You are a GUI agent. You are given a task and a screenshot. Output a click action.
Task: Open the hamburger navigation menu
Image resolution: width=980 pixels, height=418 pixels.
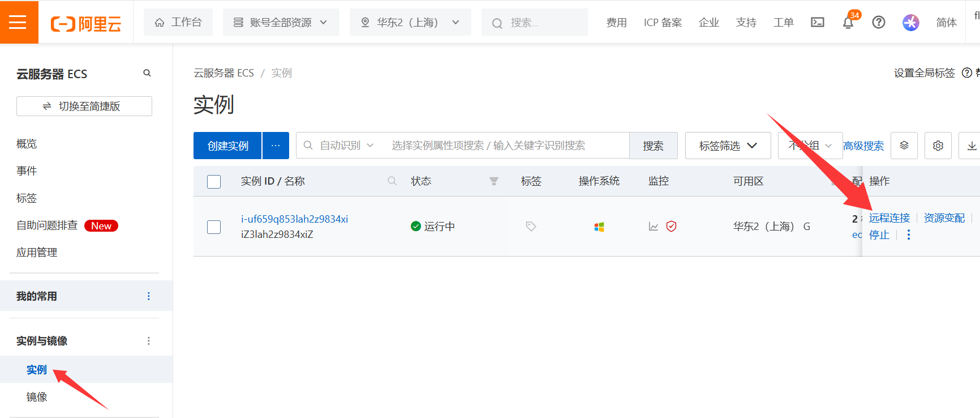pyautogui.click(x=18, y=22)
